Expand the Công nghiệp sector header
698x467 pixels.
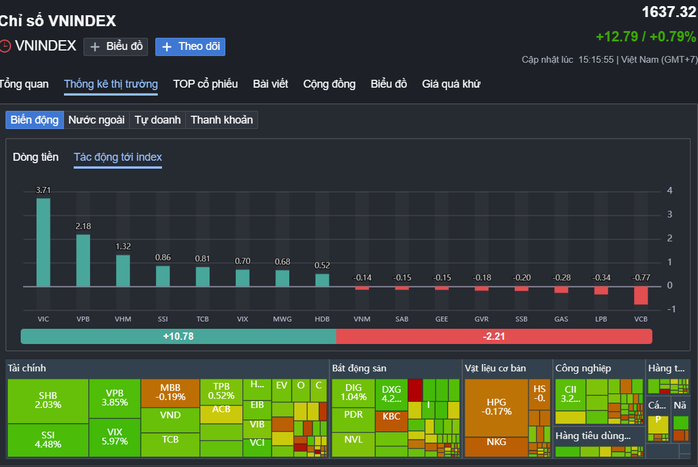tap(583, 368)
